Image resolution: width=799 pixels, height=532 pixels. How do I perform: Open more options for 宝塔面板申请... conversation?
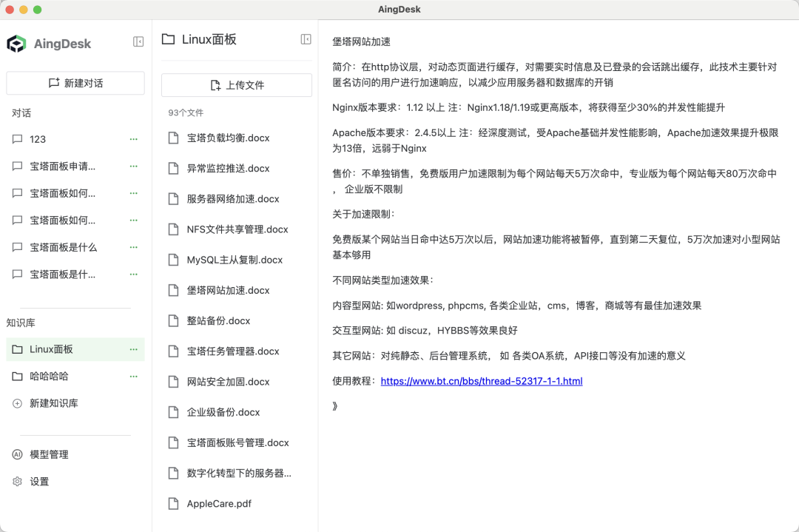pyautogui.click(x=133, y=166)
